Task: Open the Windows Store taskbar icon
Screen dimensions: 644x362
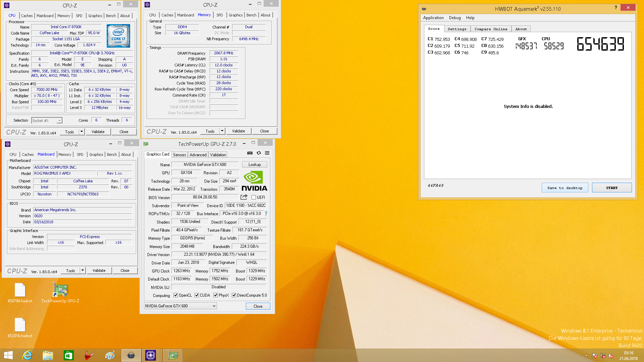Action: coord(69,355)
